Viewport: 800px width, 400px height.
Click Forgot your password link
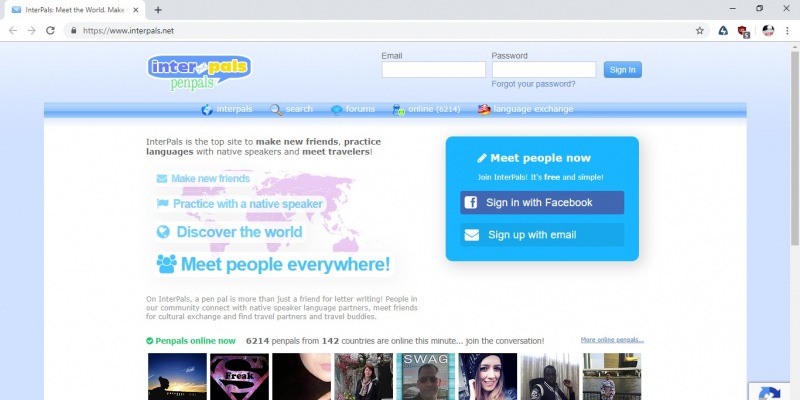533,84
